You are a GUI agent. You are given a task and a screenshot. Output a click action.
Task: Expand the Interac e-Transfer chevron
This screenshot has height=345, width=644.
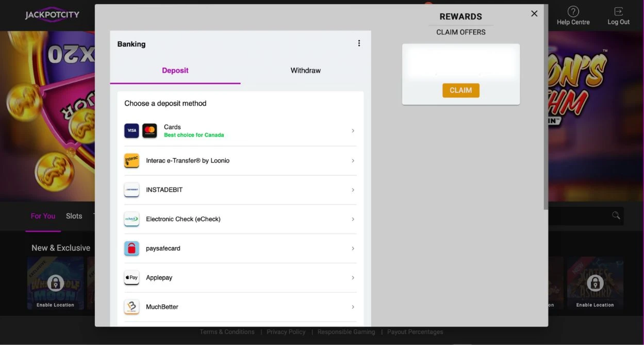(353, 161)
